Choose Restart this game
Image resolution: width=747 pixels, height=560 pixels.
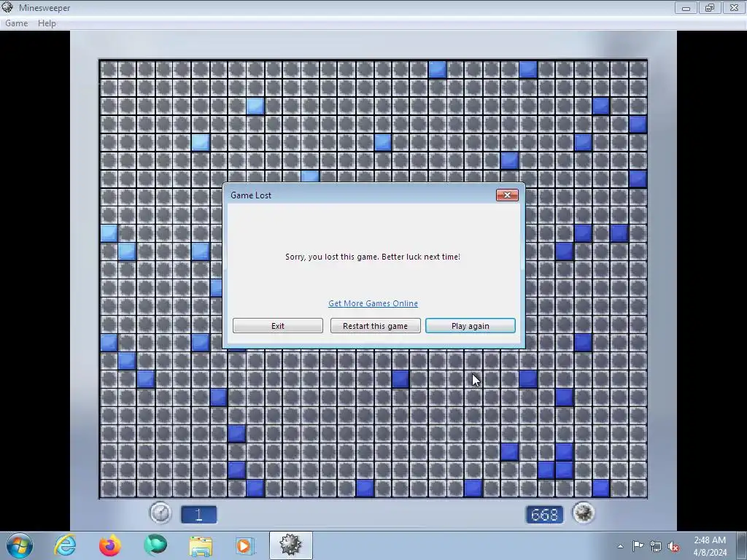pyautogui.click(x=376, y=326)
